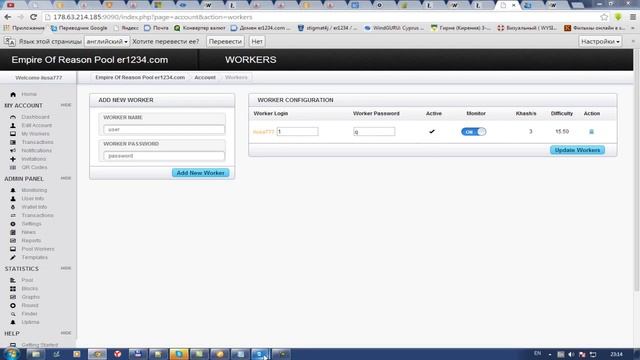Viewport: 640px width, 360px height.
Task: Open Pool statistics in sidebar
Action: point(27,280)
